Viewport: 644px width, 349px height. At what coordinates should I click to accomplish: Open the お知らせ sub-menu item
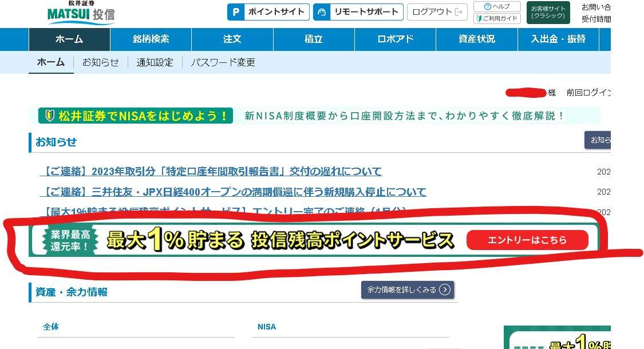tap(101, 62)
